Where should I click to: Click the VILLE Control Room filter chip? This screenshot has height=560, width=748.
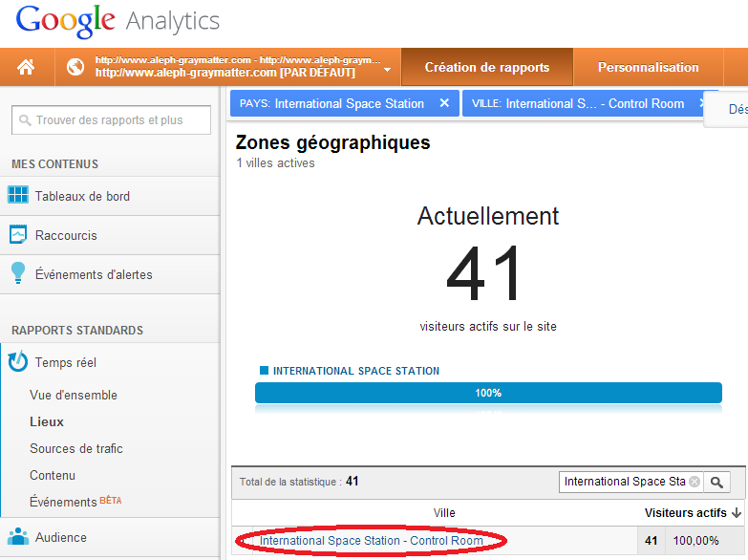click(x=583, y=103)
